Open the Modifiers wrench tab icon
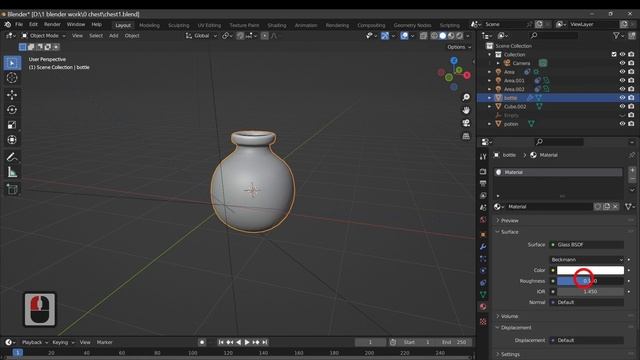640x360 pixels. tap(483, 247)
